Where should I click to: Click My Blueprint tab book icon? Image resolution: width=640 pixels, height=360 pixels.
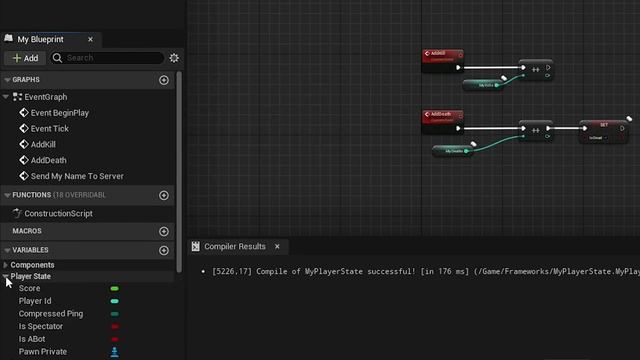9,38
